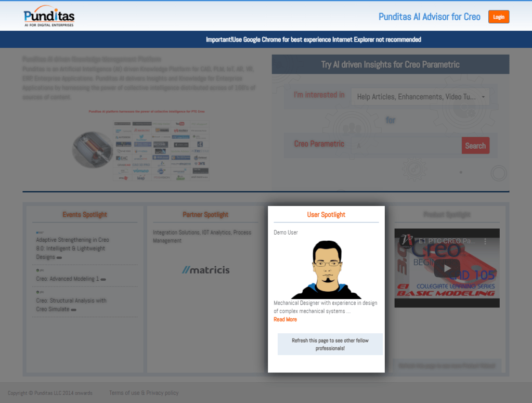
Task: Open the video's three-dot options menu
Action: point(485,241)
